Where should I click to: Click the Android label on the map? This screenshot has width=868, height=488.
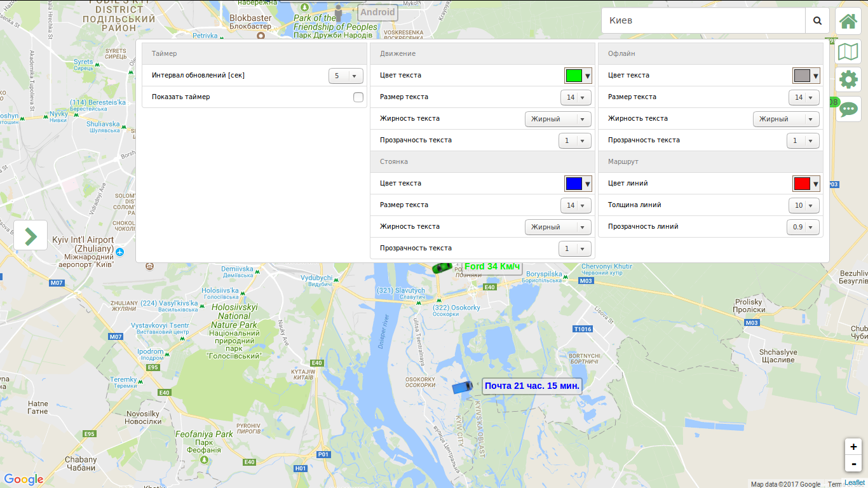(377, 12)
